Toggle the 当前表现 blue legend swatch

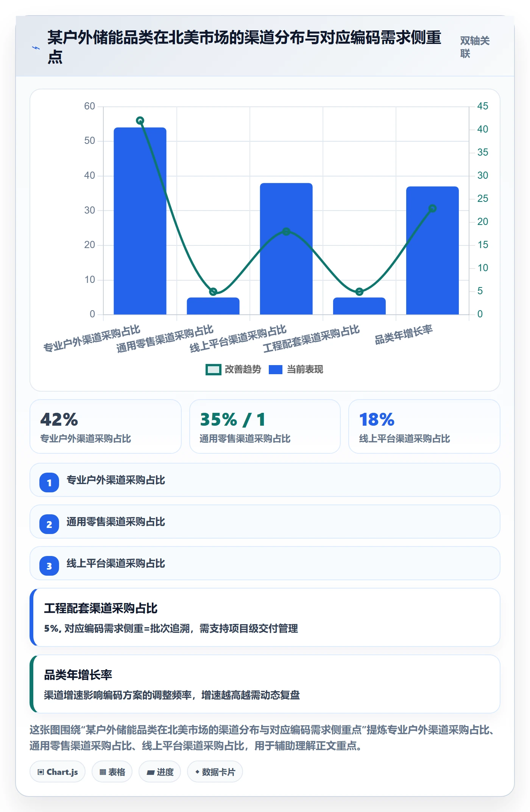275,370
